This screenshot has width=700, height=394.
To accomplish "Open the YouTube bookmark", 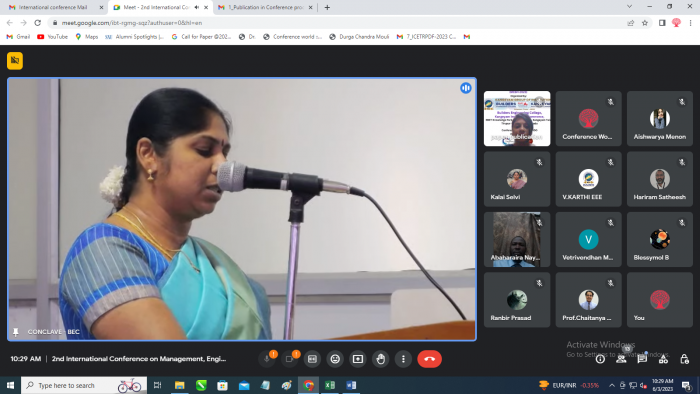I will coord(53,37).
